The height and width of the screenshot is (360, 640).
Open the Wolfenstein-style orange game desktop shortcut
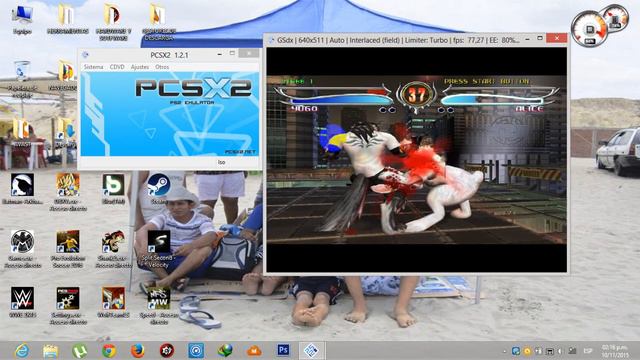coord(113,302)
